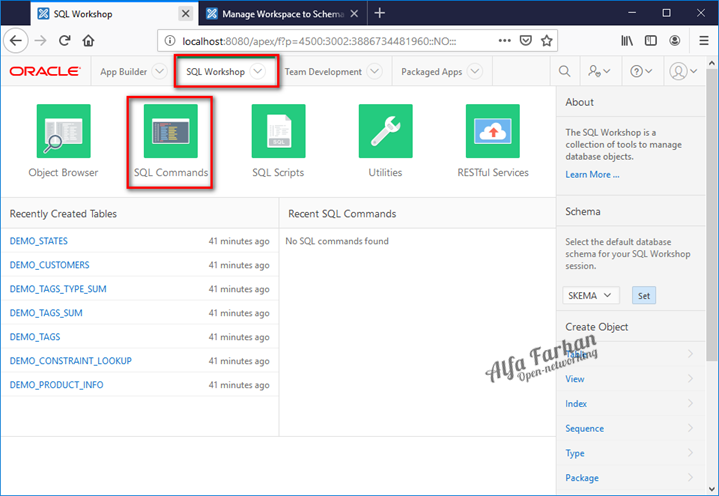Open the DEMO_STATES table link
This screenshot has height=496, width=719.
pos(39,241)
